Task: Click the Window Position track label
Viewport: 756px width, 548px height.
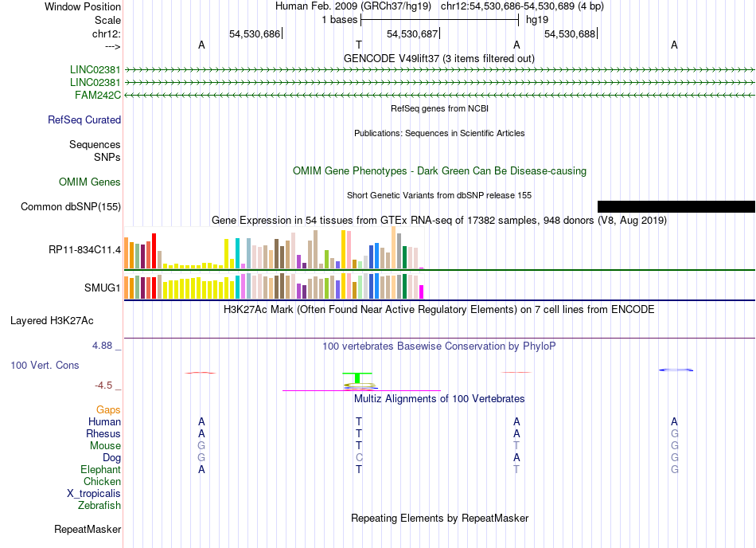Action: pos(83,6)
